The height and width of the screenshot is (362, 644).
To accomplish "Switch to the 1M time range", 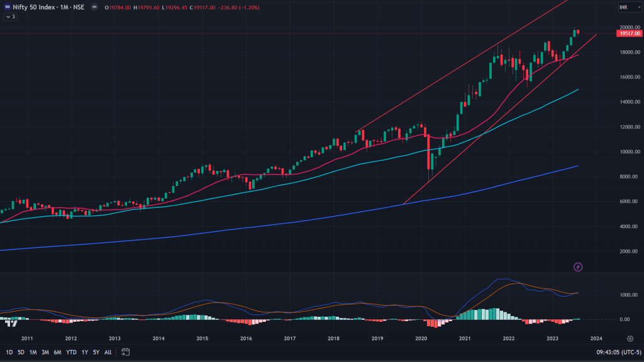I will [33, 352].
